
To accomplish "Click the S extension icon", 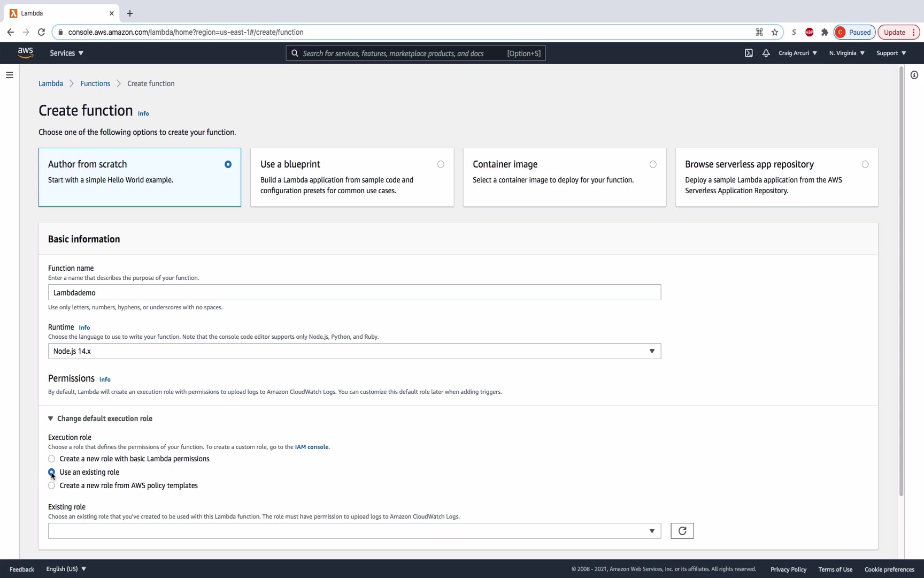I will (794, 32).
